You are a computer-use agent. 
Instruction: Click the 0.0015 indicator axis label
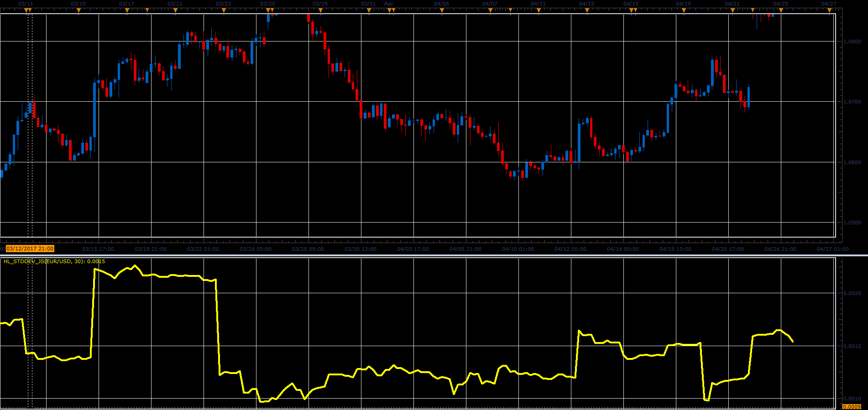pos(852,346)
